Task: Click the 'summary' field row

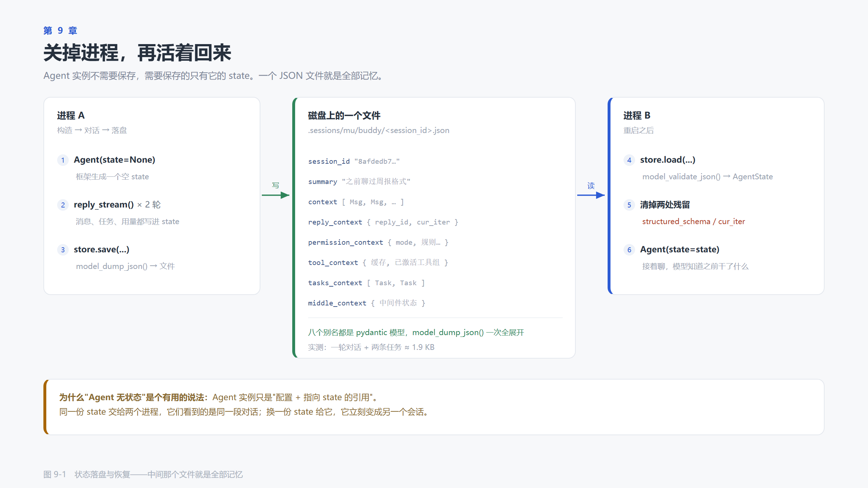Action: point(359,181)
